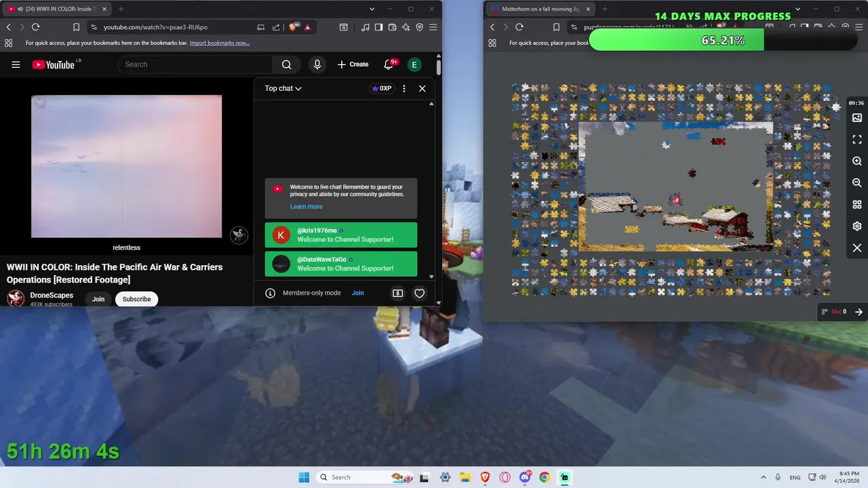Arrange puzzle pieces with grid icon

(856, 205)
